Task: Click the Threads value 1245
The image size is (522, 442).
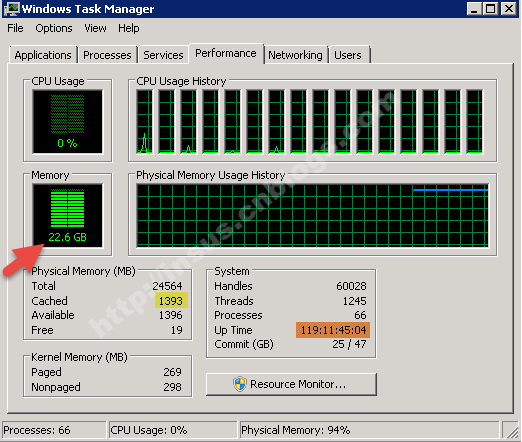Action: pyautogui.click(x=355, y=301)
